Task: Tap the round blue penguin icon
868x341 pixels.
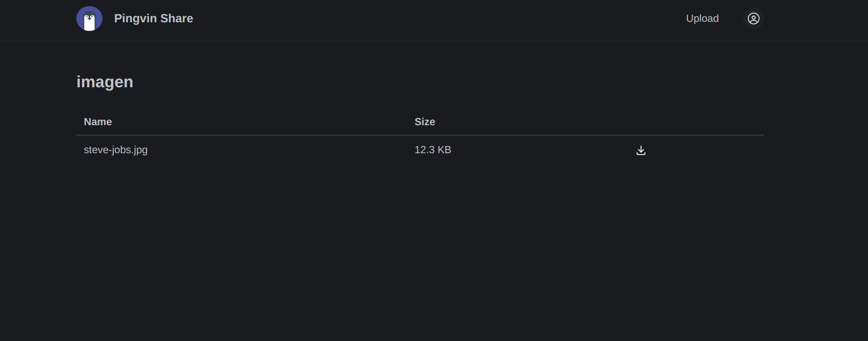Action: (x=89, y=18)
